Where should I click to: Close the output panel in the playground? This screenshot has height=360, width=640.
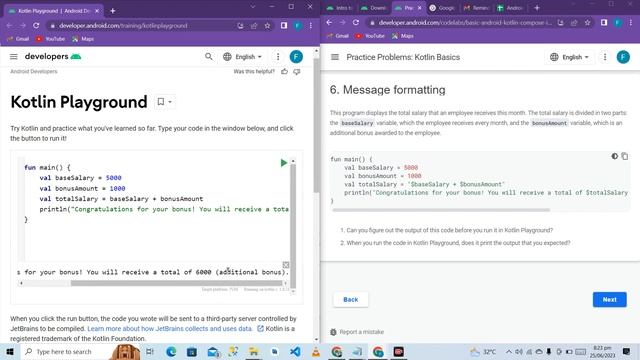(286, 265)
